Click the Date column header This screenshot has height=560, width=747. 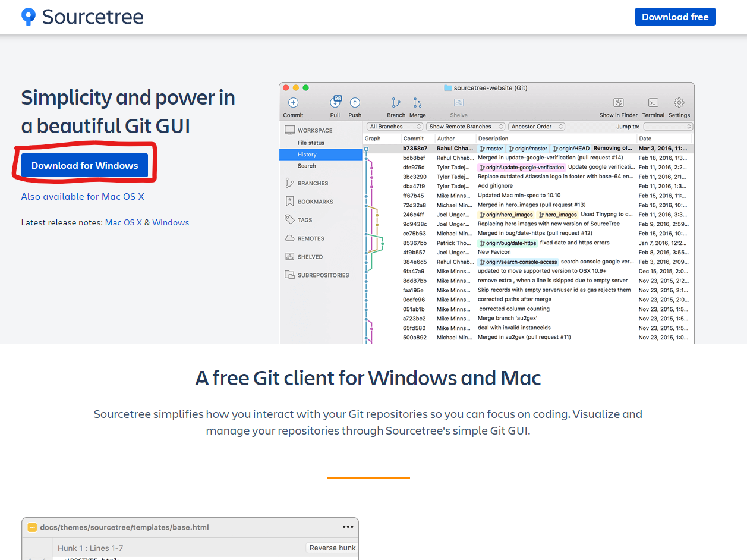[x=645, y=139]
